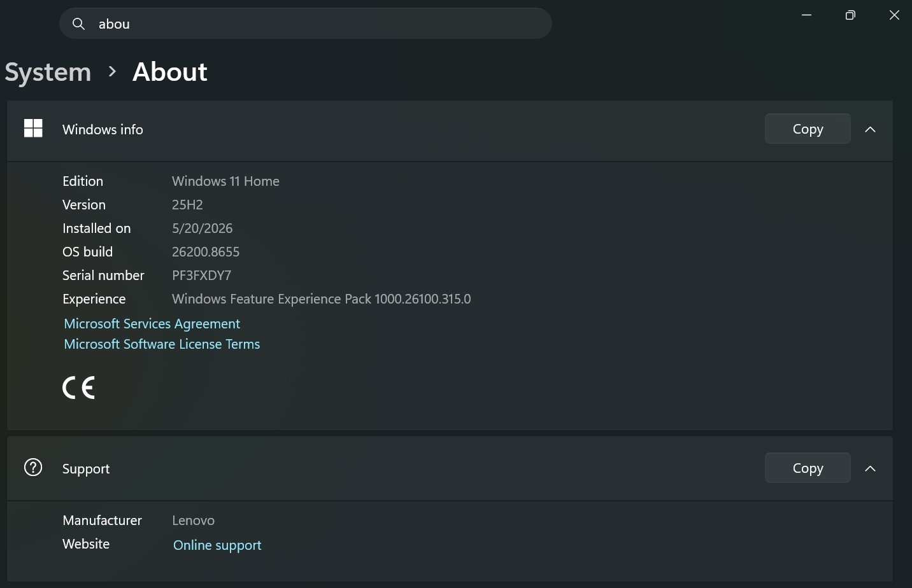The image size is (912, 588).
Task: Select the manufacturer value Lenovo
Action: pos(193,521)
